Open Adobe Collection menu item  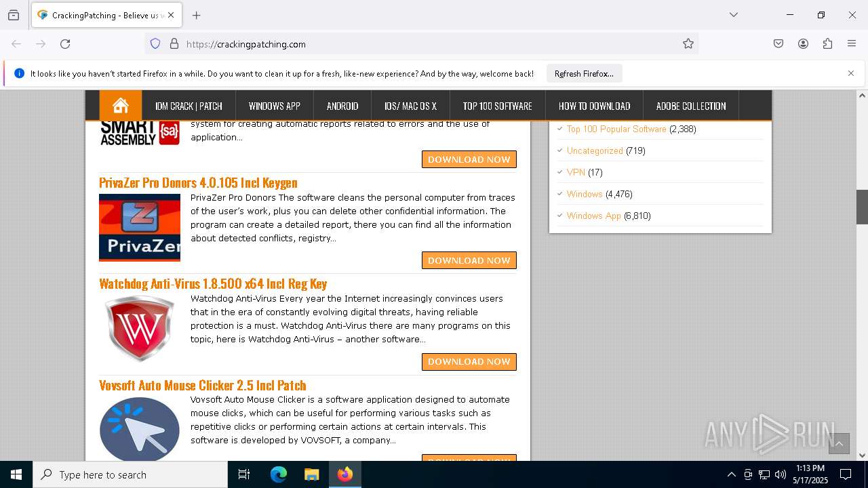pos(691,106)
